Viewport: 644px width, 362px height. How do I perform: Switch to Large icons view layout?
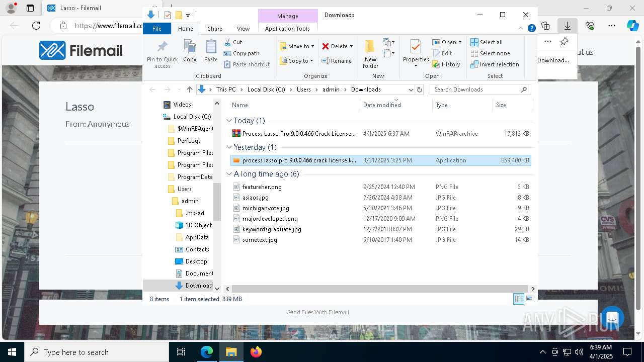pos(530,299)
